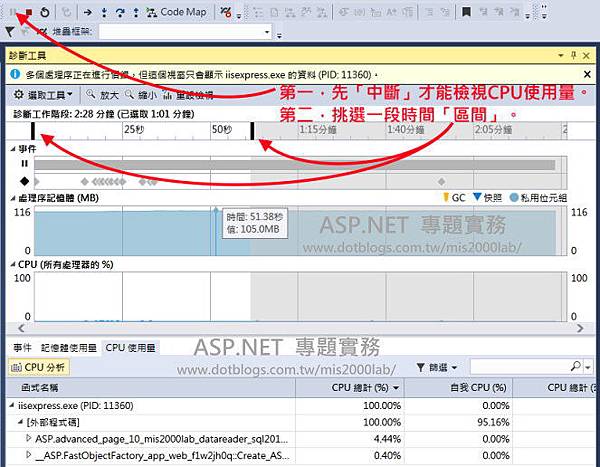Open the 篩選 filter dropdown
Screen dimensions: 600x467
pyautogui.click(x=437, y=367)
